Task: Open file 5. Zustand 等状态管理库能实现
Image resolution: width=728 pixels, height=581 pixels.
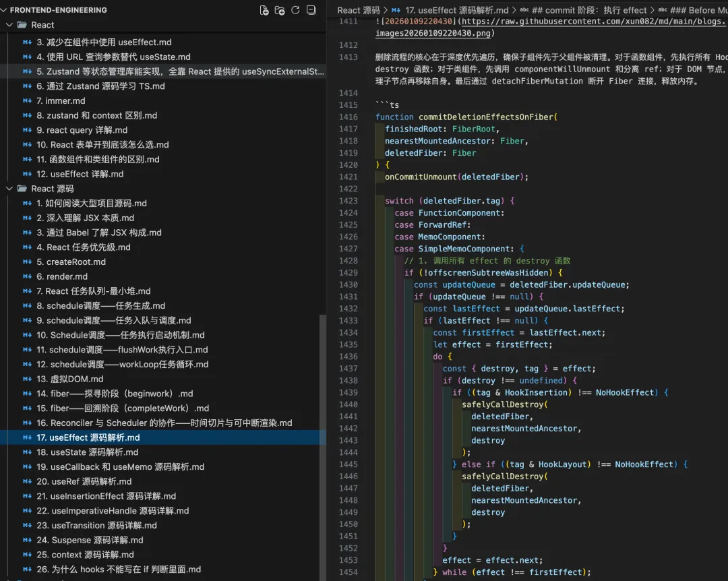Action: tap(163, 71)
